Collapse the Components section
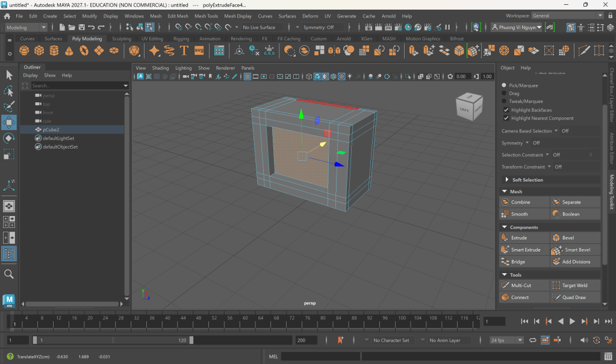 (505, 227)
